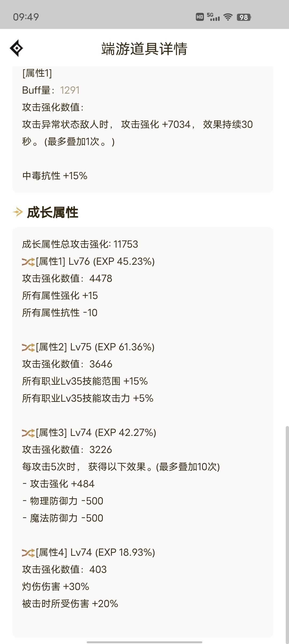The height and width of the screenshot is (644, 289).
Task: Tap the shuffle icon beside 属性3 Lv74
Action: 28,433
